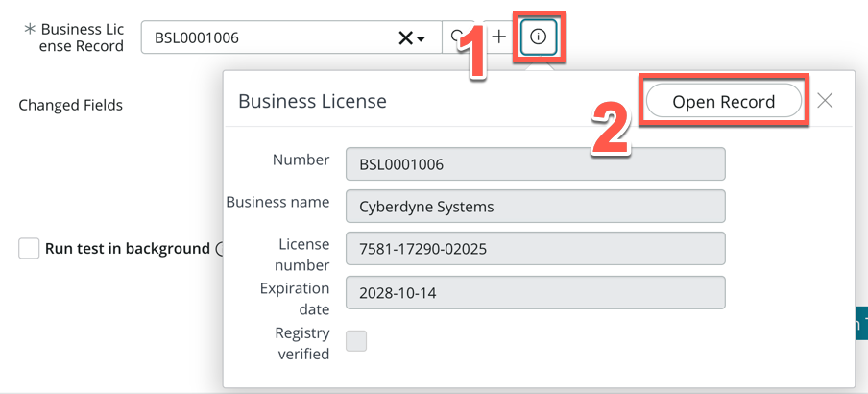The height and width of the screenshot is (394, 868).
Task: Click the circled info preview icon
Action: click(538, 37)
